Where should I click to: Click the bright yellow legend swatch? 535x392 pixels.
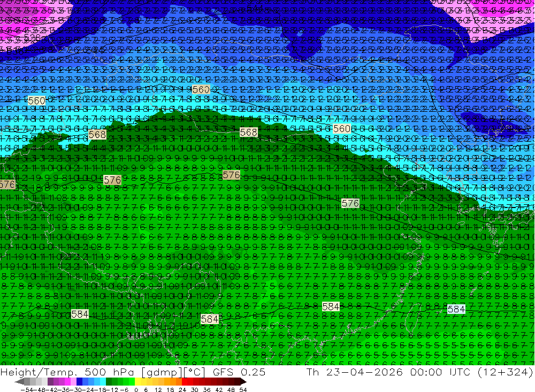click(137, 382)
